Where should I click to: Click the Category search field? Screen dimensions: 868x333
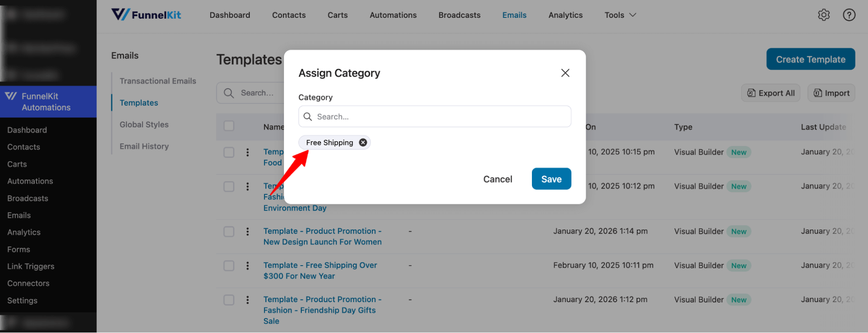coord(434,117)
